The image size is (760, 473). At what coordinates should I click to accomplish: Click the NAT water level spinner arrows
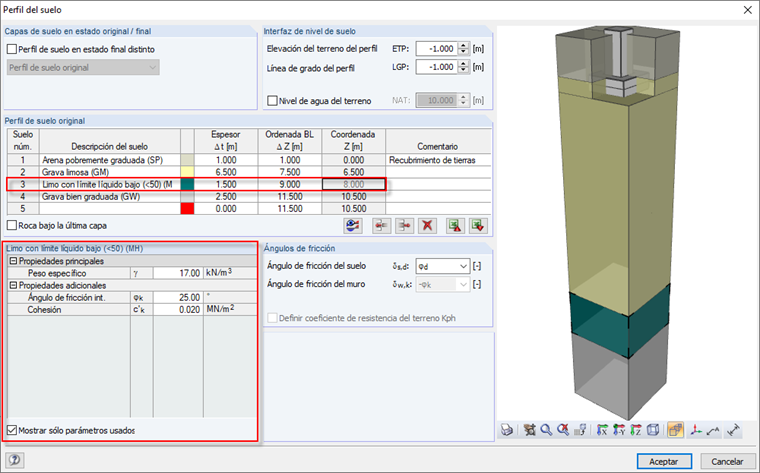click(x=464, y=100)
